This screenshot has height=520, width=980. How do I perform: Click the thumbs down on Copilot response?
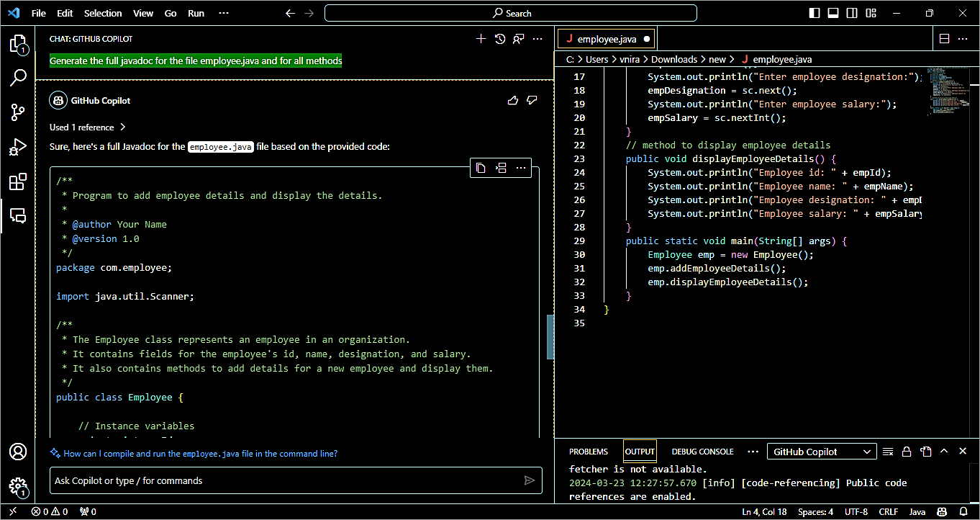(x=532, y=100)
